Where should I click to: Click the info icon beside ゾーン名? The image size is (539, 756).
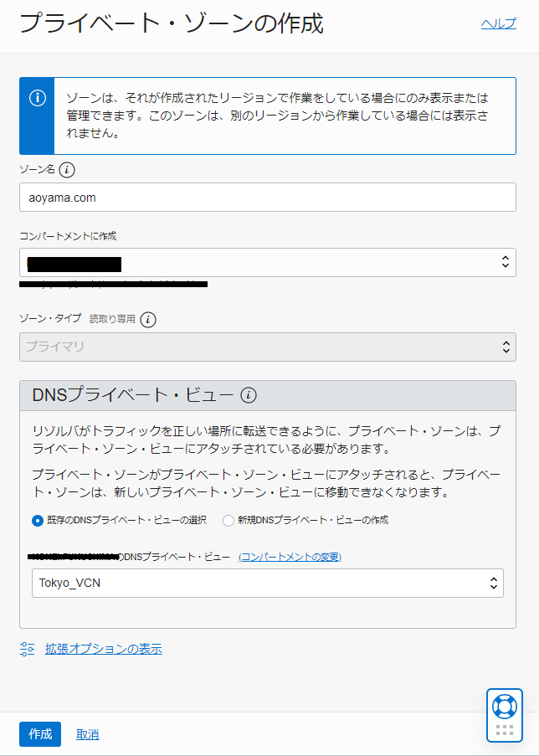pyautogui.click(x=67, y=170)
